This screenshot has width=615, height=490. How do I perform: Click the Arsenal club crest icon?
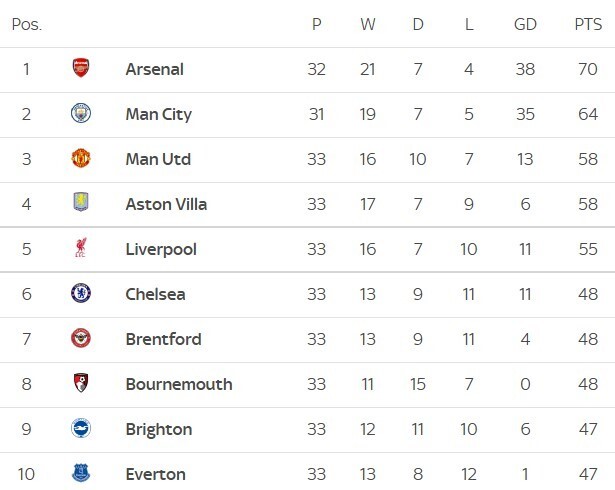pyautogui.click(x=81, y=69)
